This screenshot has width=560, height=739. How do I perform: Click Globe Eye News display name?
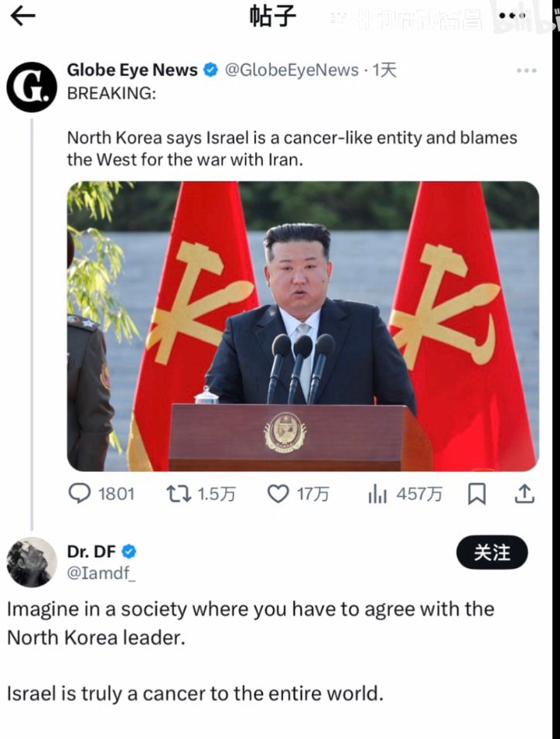click(x=132, y=70)
